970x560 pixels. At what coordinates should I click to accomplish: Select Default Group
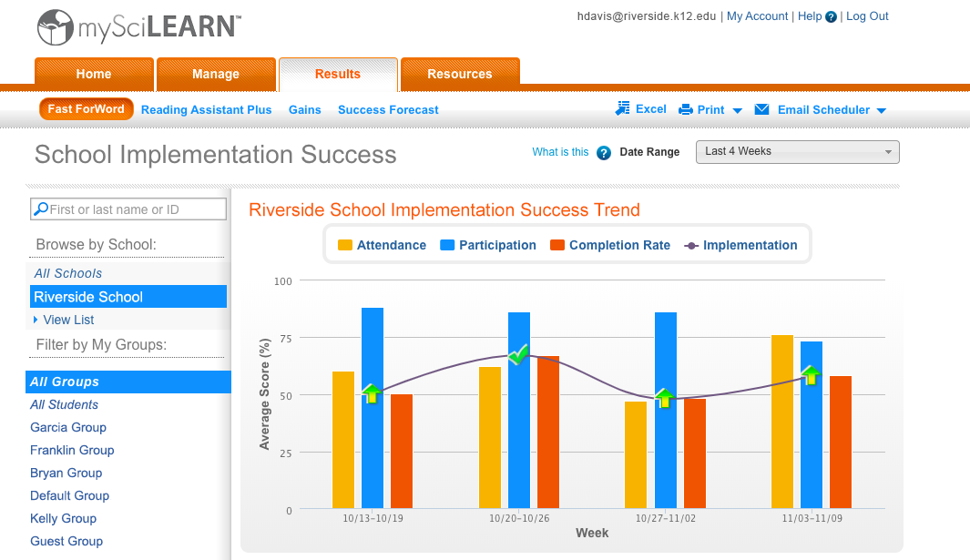click(70, 495)
